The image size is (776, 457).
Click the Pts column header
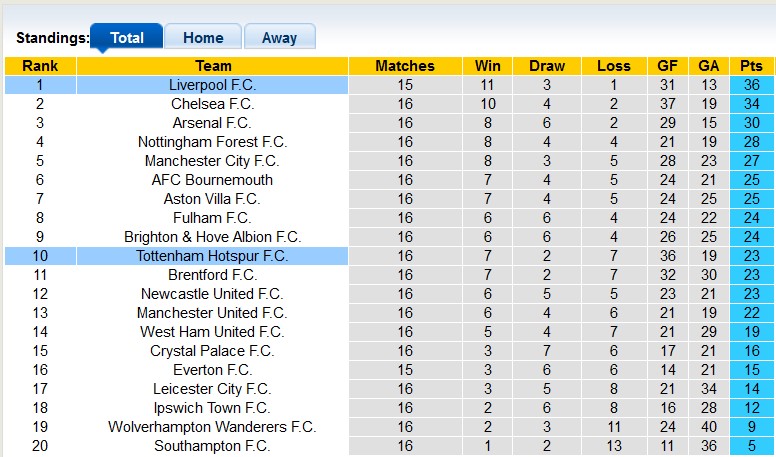[x=751, y=66]
